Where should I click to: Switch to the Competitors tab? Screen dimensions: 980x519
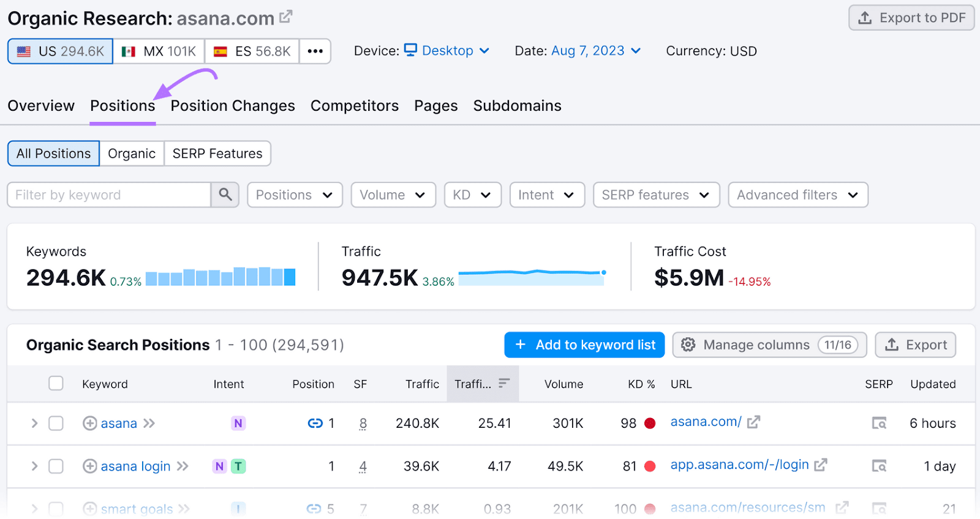tap(355, 106)
